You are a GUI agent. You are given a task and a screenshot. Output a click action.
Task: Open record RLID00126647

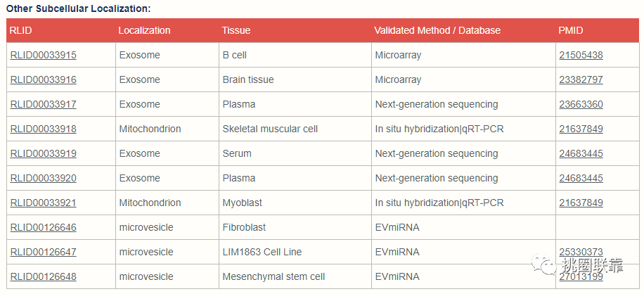43,252
